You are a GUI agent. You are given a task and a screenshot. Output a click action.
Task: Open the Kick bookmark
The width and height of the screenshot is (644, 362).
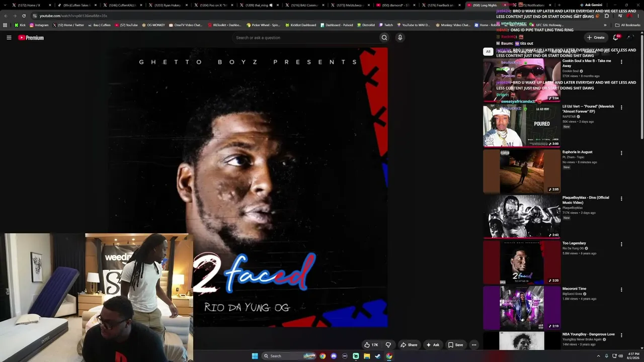tap(20, 25)
